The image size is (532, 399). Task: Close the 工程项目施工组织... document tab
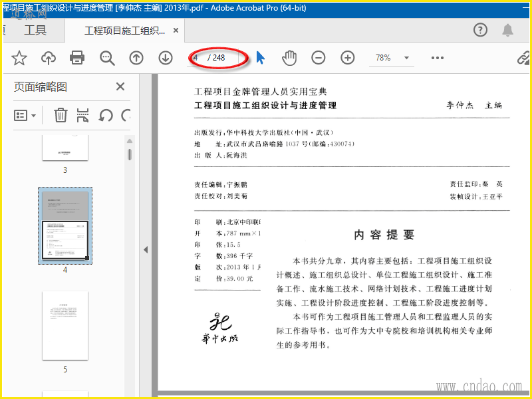[176, 31]
